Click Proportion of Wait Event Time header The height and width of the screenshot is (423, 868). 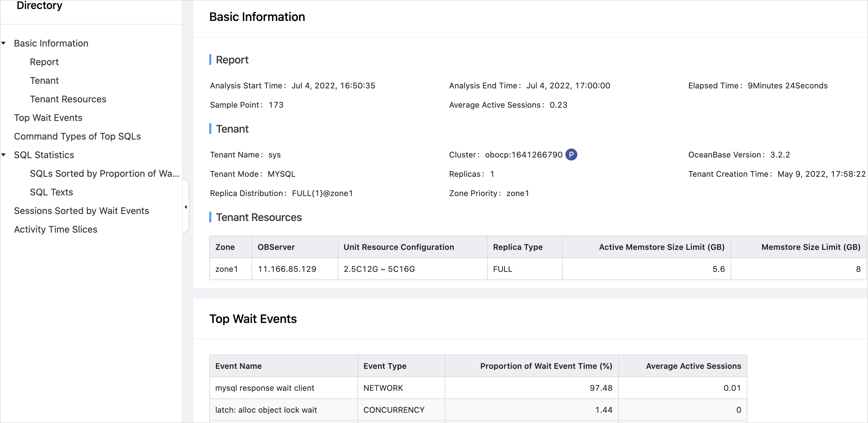click(545, 366)
